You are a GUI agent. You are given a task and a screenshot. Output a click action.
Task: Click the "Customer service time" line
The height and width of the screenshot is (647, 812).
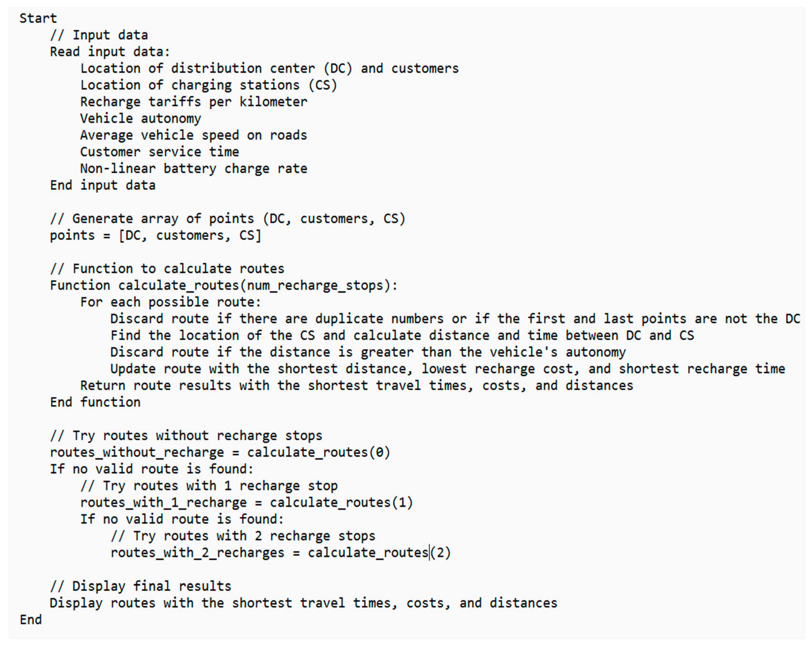[x=159, y=152]
